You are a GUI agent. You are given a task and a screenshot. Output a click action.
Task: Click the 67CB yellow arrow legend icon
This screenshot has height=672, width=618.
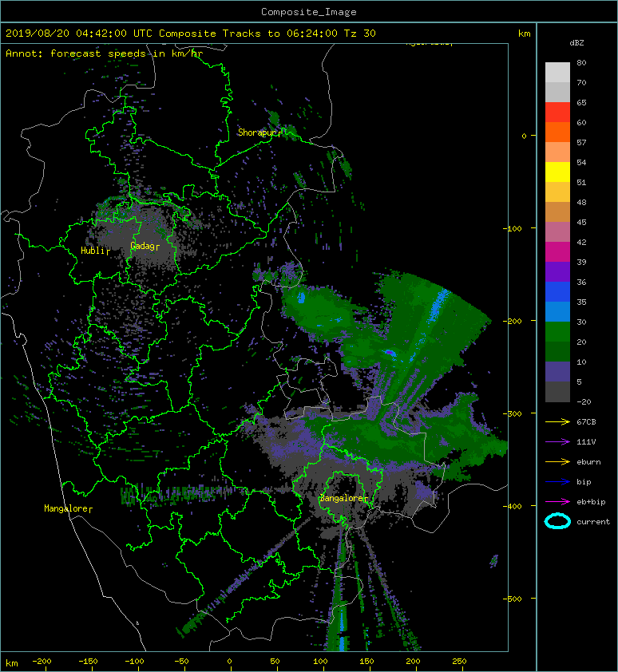point(557,422)
